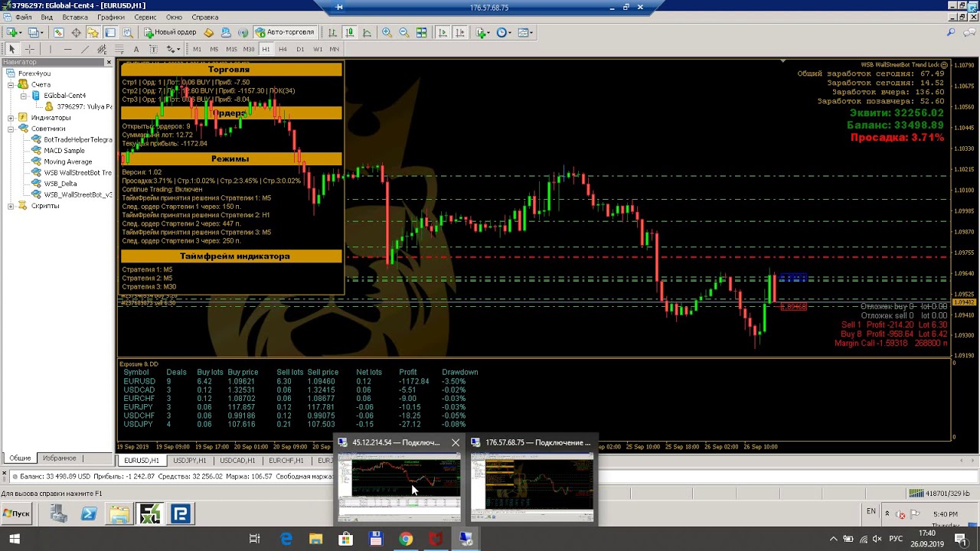Tile chart windows icon
Screen dimensions: 980x551
click(421, 32)
